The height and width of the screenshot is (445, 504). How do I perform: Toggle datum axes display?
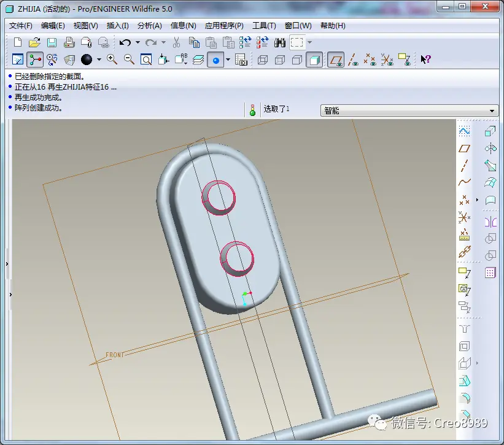point(353,60)
